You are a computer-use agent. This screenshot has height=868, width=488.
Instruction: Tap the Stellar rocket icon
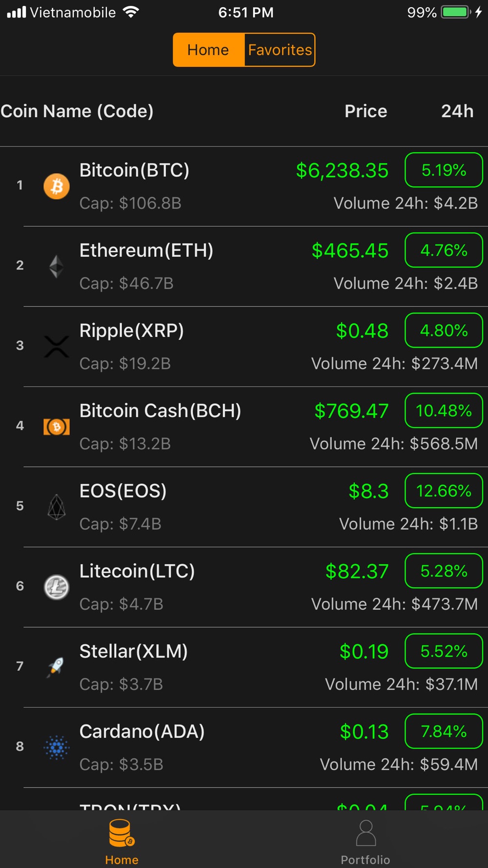point(56,667)
